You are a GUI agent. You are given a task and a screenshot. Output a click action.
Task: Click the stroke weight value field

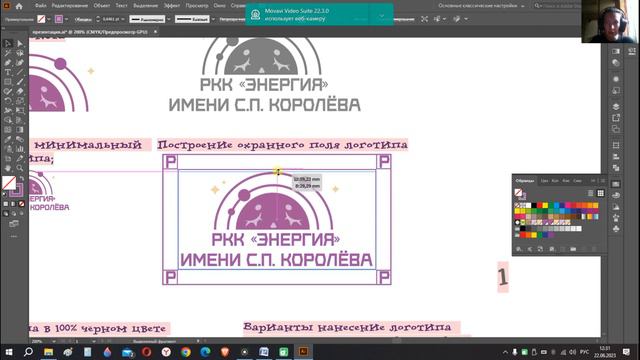point(110,19)
